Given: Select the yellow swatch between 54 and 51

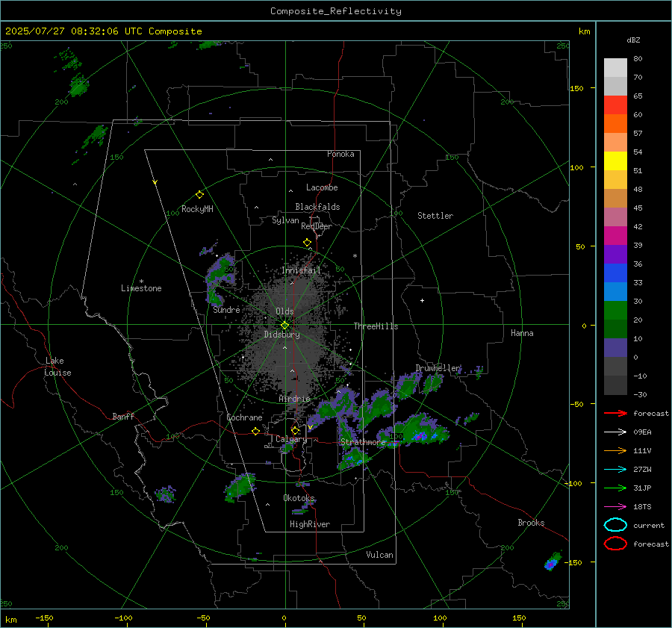Looking at the screenshot, I should coord(615,161).
